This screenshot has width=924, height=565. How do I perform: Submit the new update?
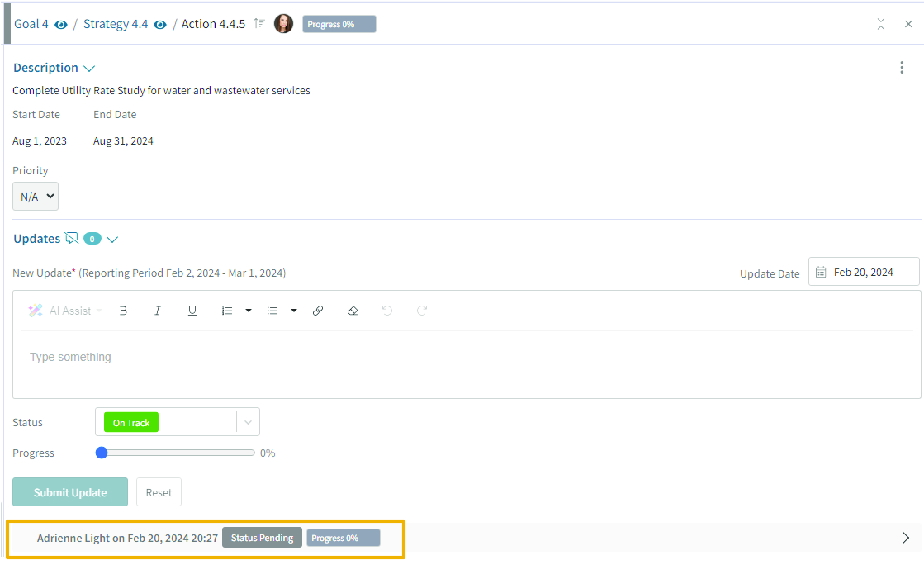tap(69, 491)
